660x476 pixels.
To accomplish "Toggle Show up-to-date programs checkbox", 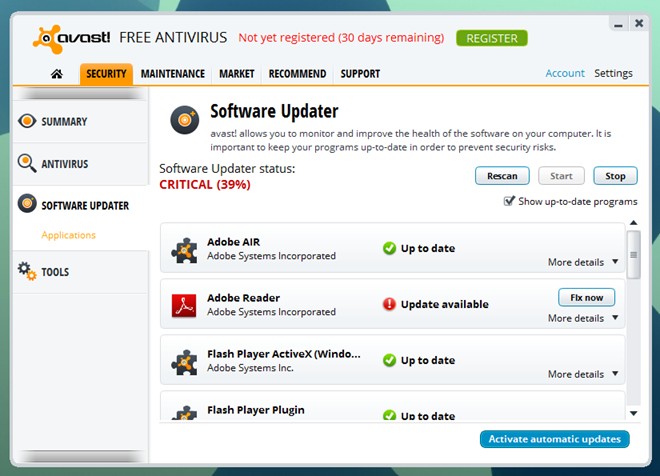I will point(509,201).
